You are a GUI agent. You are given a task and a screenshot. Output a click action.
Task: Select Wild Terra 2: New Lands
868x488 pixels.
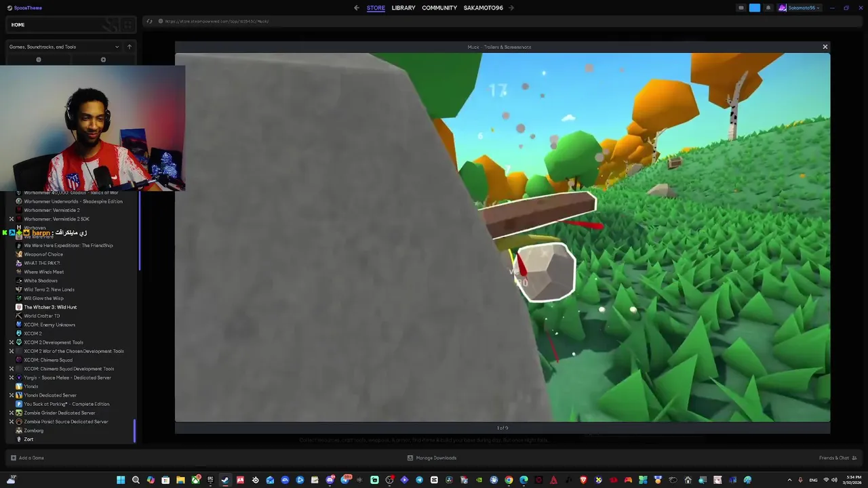[49, 289]
